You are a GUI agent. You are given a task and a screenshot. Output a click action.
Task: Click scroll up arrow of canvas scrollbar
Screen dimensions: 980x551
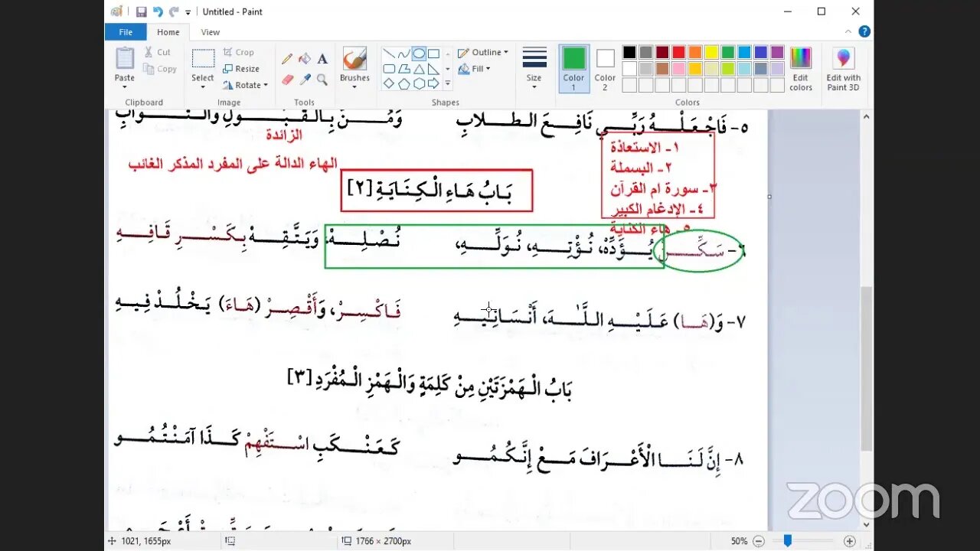coord(867,117)
